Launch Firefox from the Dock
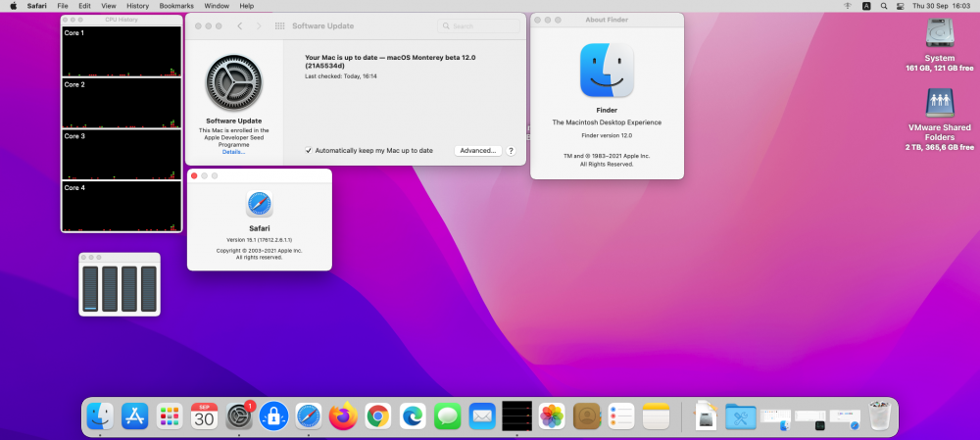This screenshot has width=980, height=440. pyautogui.click(x=343, y=416)
